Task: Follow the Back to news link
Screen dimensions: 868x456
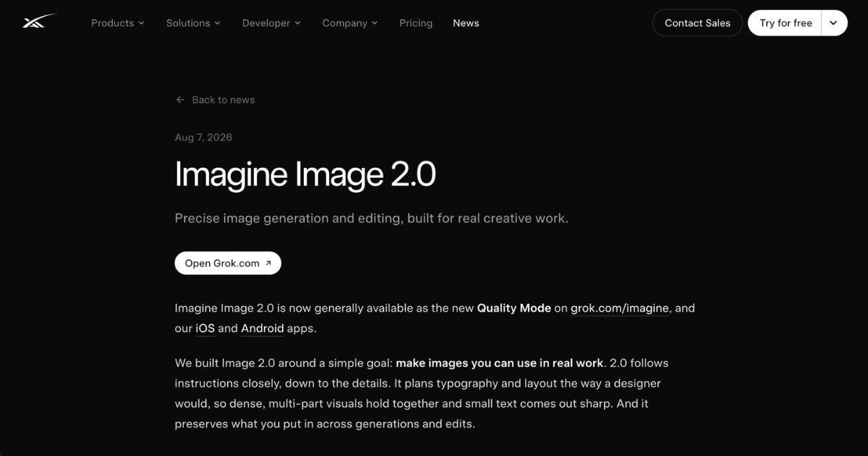Action: click(215, 100)
